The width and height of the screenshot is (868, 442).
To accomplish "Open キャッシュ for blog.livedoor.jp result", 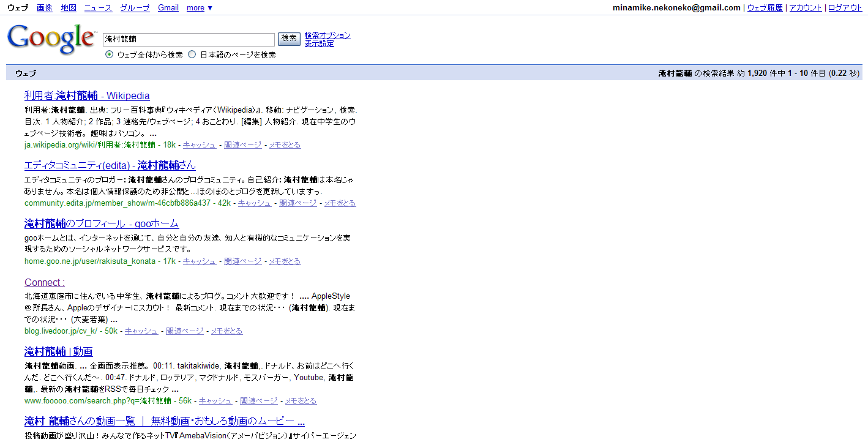I will tap(141, 331).
